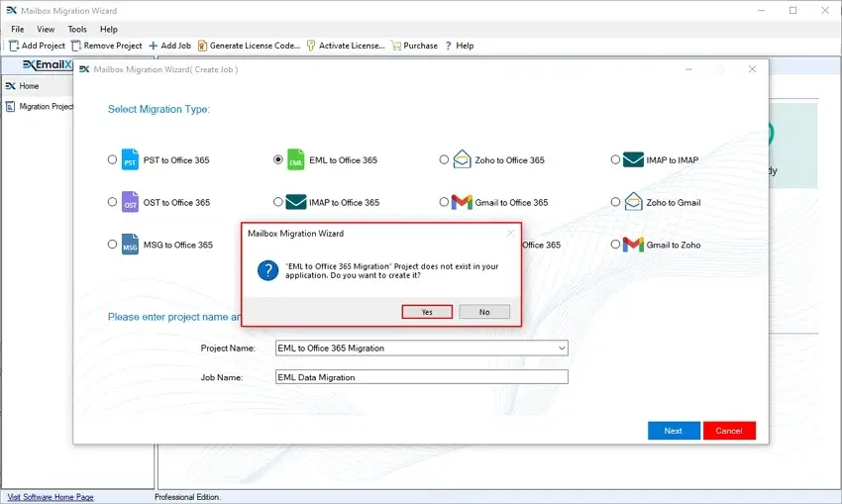842x504 pixels.
Task: Expand the Project Name dropdown
Action: pyautogui.click(x=562, y=348)
